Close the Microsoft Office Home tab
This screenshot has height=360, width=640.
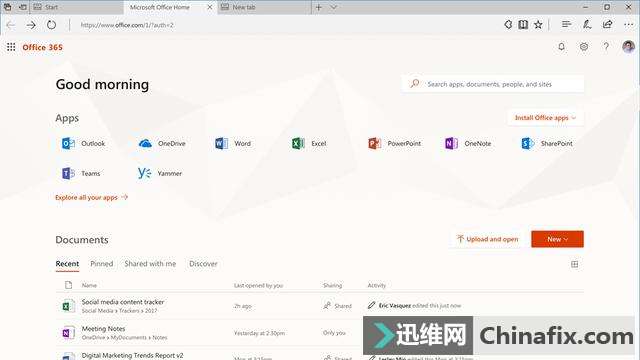[209, 7]
